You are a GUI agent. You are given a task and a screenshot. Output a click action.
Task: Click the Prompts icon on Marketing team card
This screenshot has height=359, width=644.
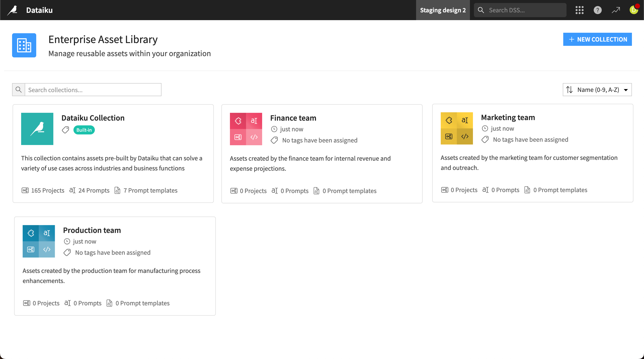click(485, 190)
